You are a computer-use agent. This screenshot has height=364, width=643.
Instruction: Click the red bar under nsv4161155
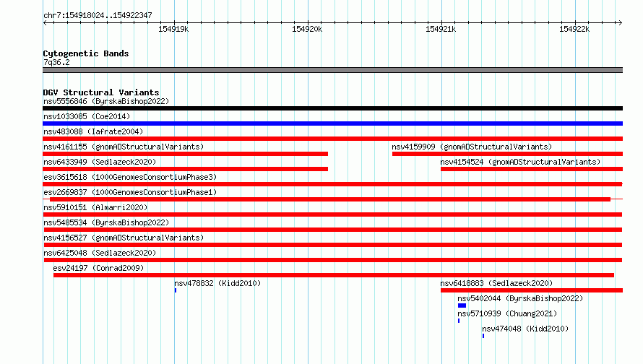coord(186,154)
